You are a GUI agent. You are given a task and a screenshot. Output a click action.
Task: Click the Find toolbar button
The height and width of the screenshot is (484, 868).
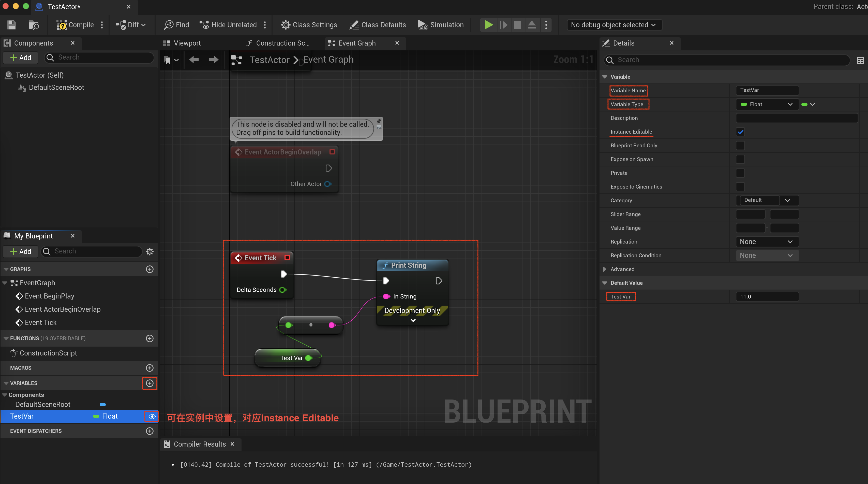tap(176, 25)
